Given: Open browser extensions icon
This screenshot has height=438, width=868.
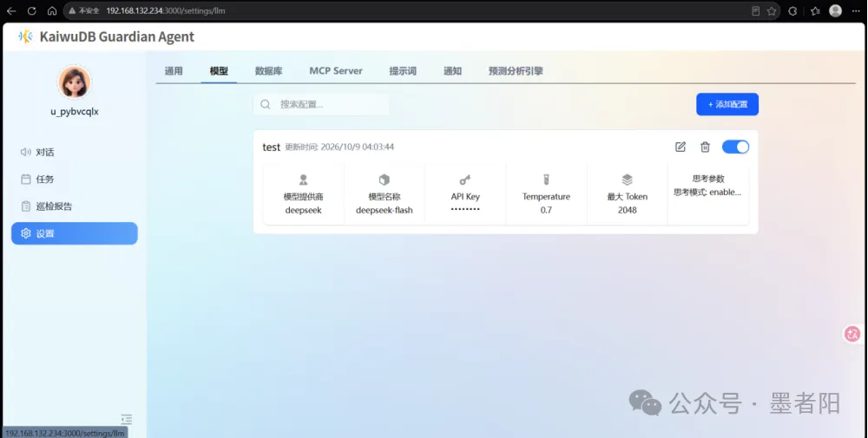Looking at the screenshot, I should pos(792,11).
